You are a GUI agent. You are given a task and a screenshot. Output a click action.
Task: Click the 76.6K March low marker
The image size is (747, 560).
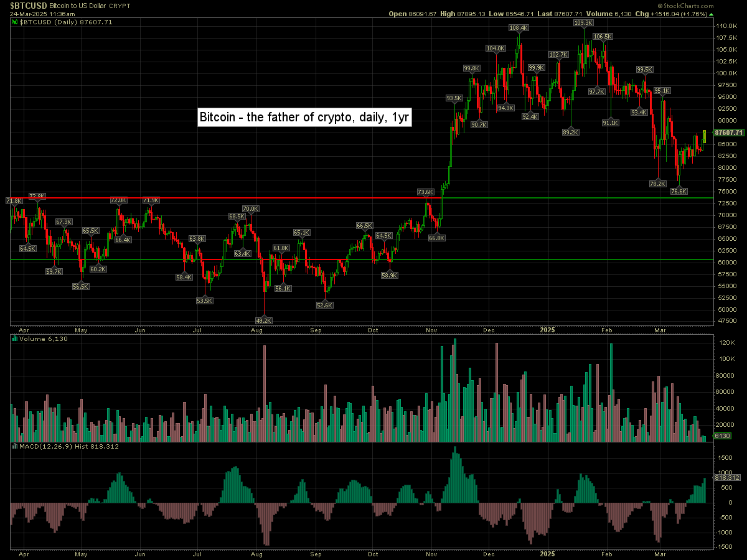(679, 192)
